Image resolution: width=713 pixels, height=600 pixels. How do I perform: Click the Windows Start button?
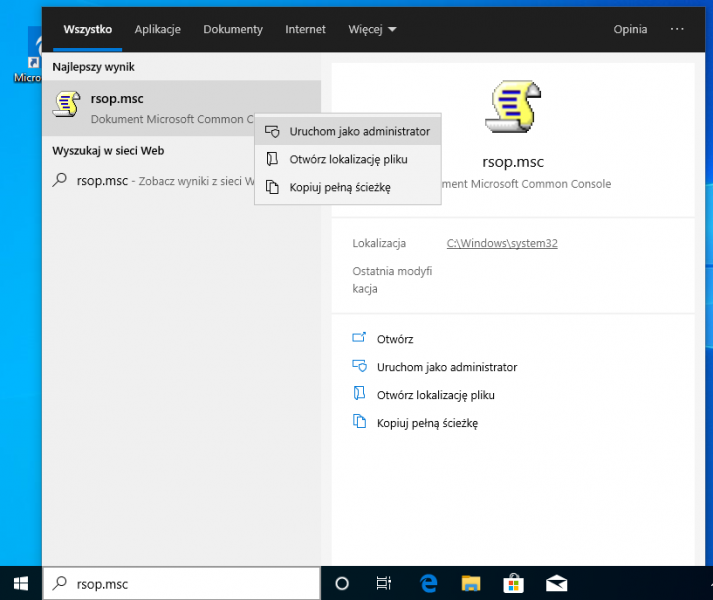(20, 583)
